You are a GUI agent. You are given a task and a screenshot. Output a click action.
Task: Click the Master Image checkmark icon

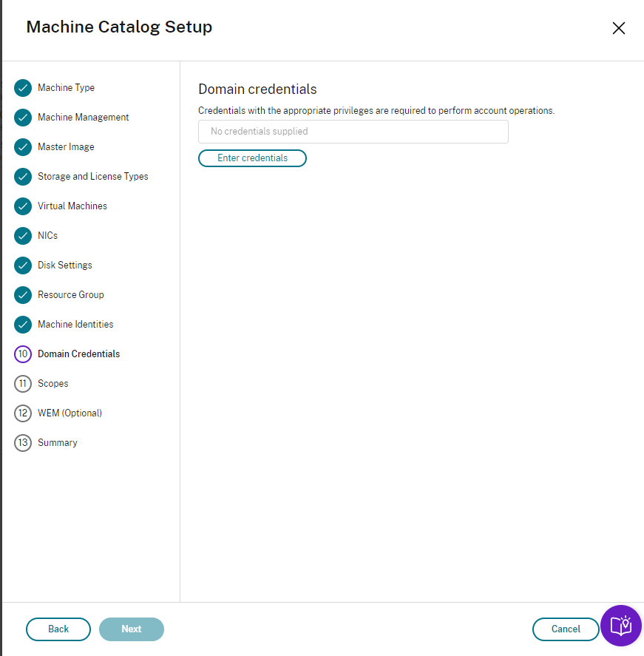point(23,147)
